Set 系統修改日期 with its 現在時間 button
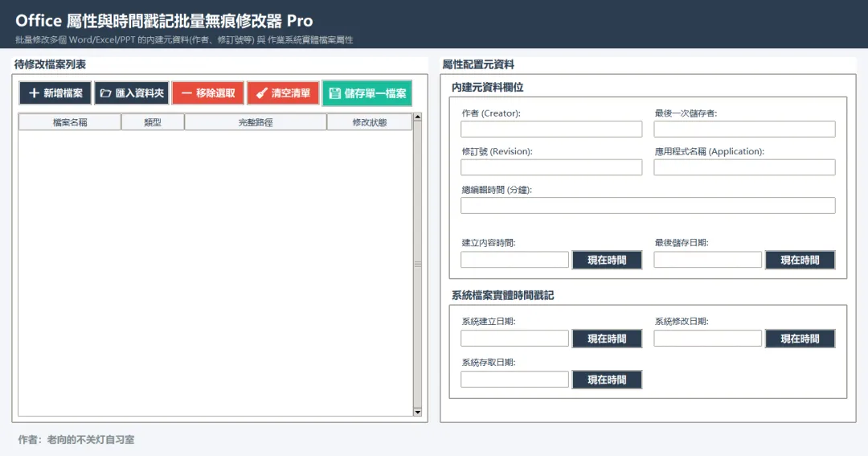Image resolution: width=868 pixels, height=456 pixels. click(x=800, y=339)
